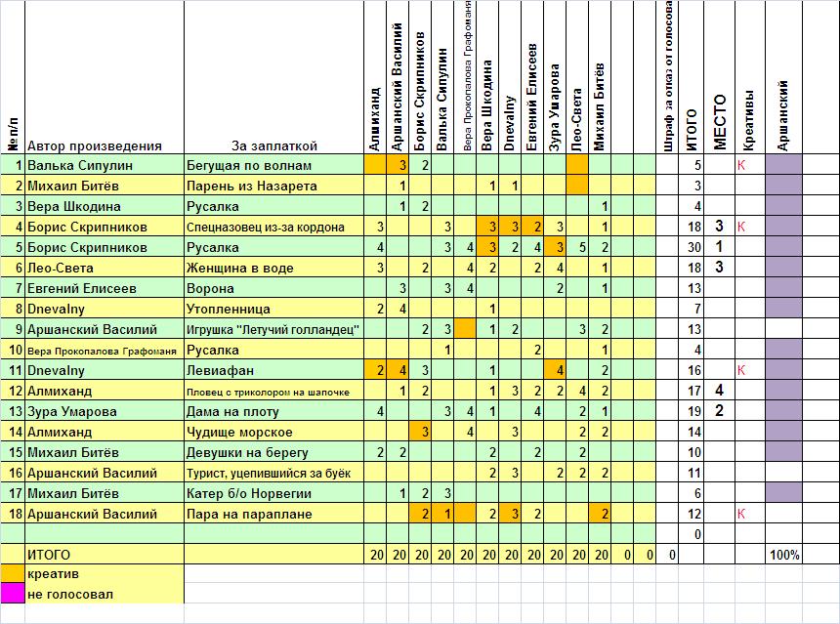Click the 'Ворона' title cell
The width and height of the screenshot is (840, 624).
click(273, 288)
